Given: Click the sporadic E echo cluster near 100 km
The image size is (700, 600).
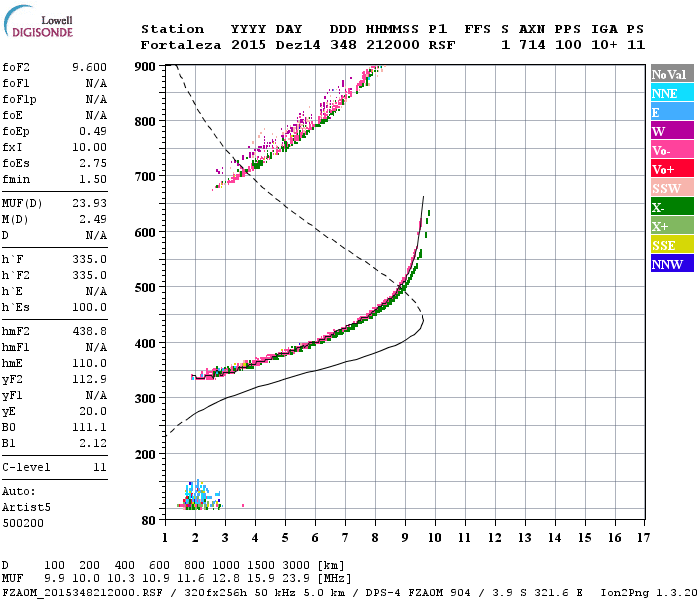Looking at the screenshot, I should pos(200,496).
